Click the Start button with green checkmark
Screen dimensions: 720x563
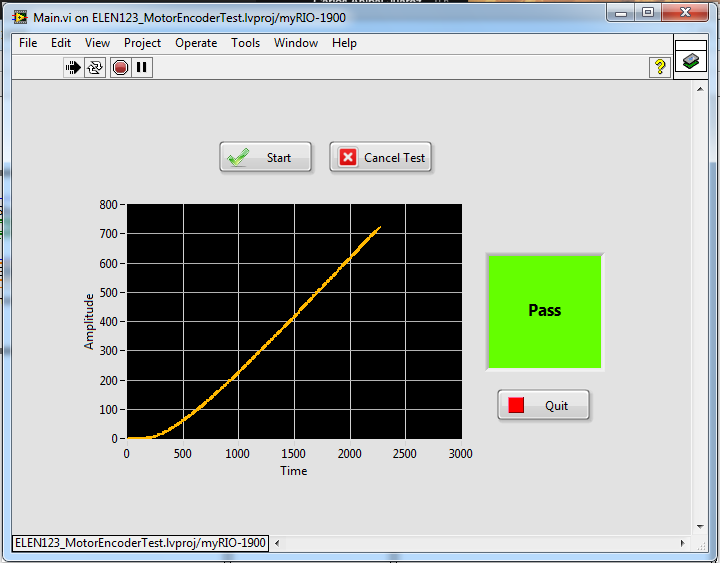coord(265,157)
